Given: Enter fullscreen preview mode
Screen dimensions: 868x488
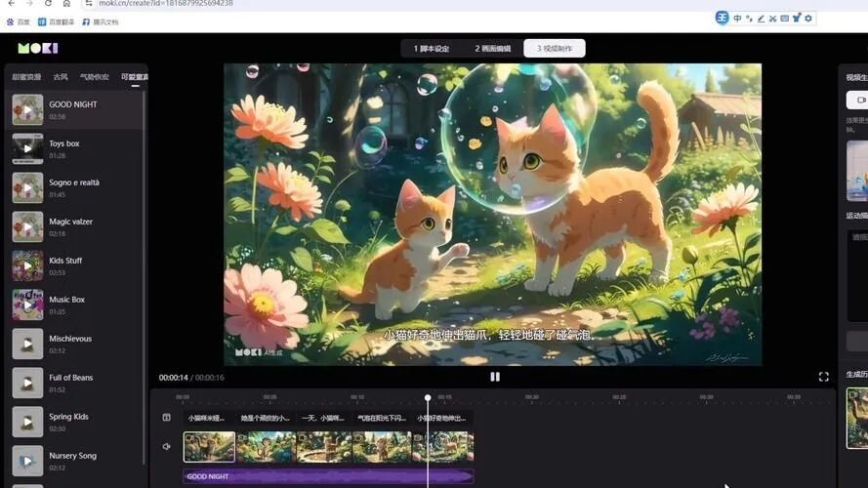Looking at the screenshot, I should 823,377.
